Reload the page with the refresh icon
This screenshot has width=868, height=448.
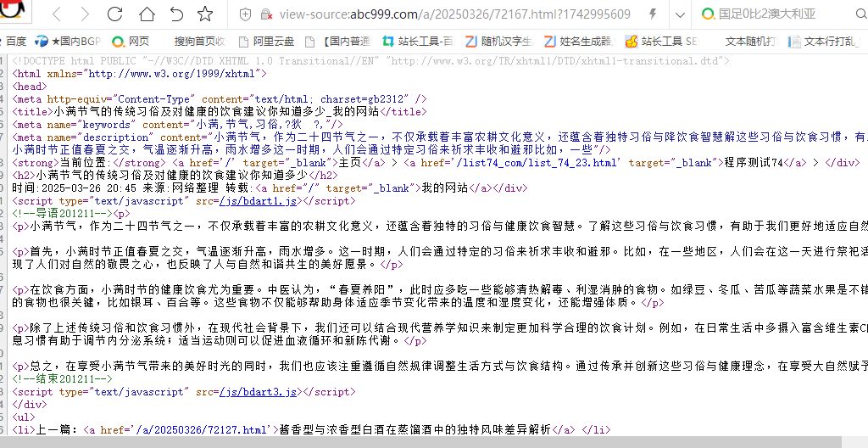(115, 14)
